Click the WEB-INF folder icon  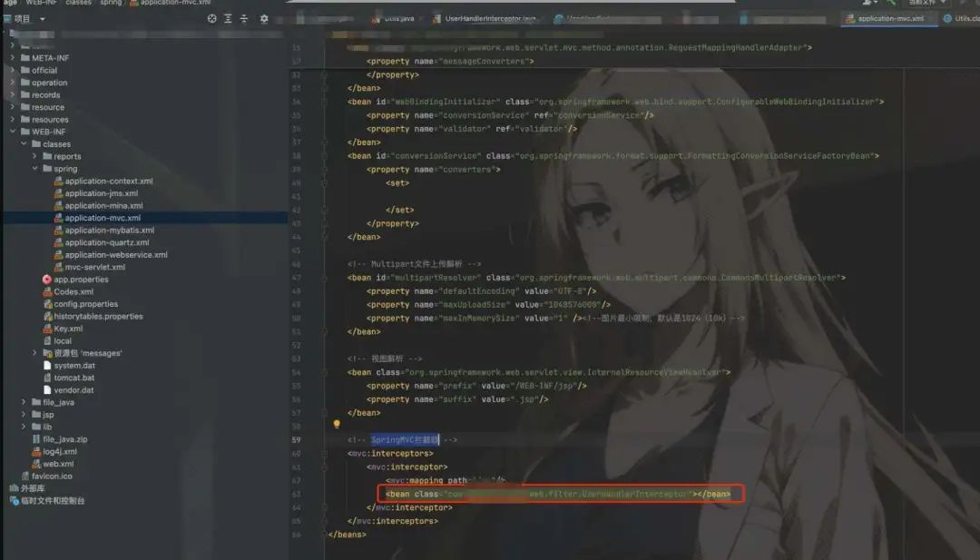click(25, 132)
